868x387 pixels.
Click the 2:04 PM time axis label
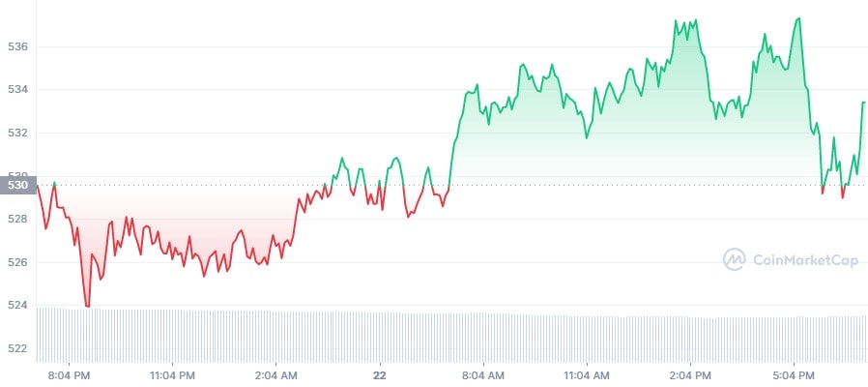click(x=690, y=375)
